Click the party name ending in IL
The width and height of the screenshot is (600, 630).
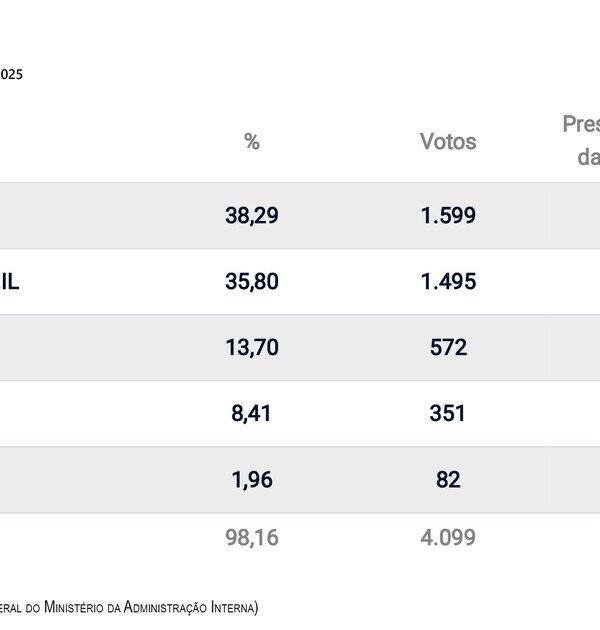click(x=10, y=281)
